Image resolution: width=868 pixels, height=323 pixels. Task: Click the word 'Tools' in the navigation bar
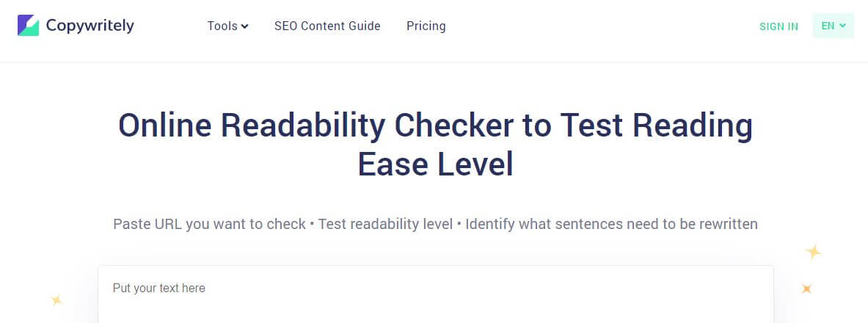tap(222, 26)
